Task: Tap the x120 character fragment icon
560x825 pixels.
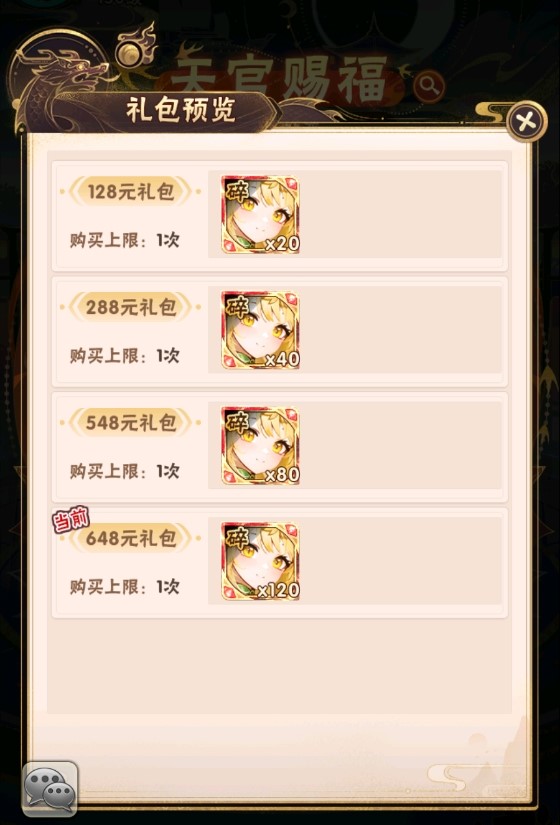Action: (x=261, y=561)
